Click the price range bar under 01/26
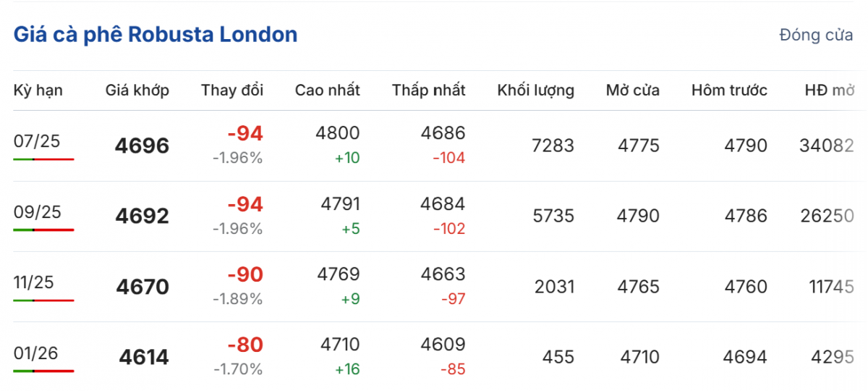The image size is (868, 391). click(43, 371)
